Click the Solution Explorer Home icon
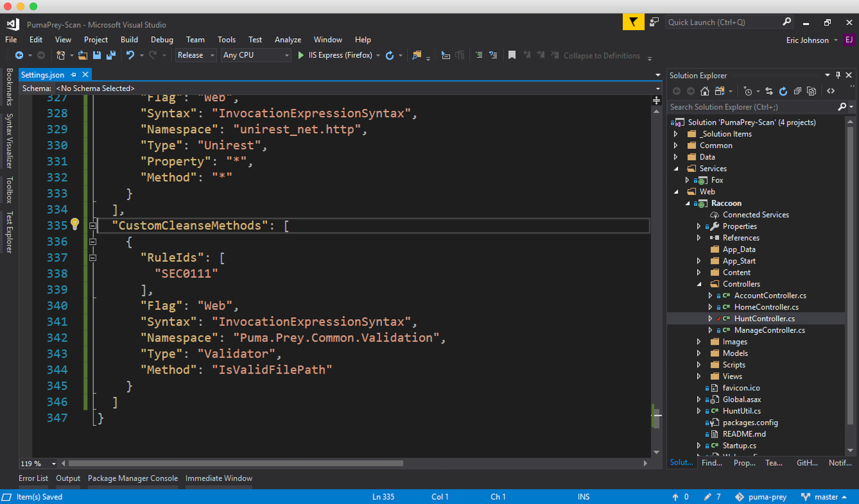Screen dimensions: 859x504 tap(705, 91)
